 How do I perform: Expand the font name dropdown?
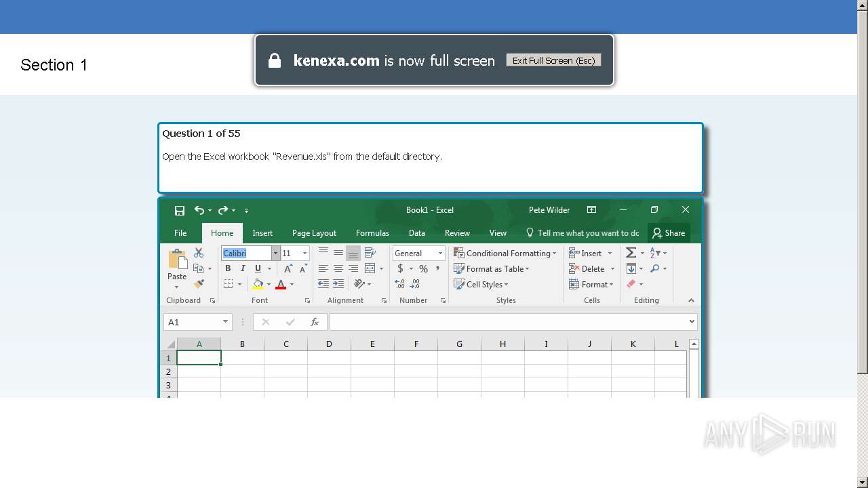[275, 253]
